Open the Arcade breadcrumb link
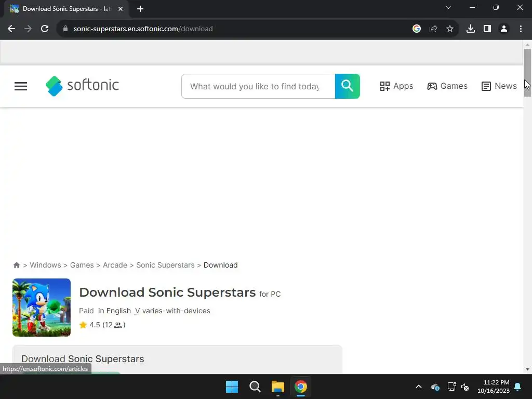 [115, 265]
